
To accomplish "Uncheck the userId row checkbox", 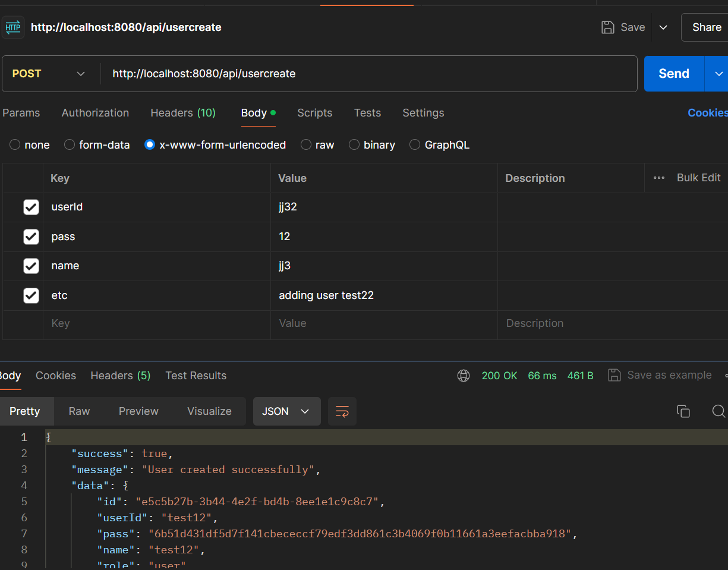I will coord(31,207).
